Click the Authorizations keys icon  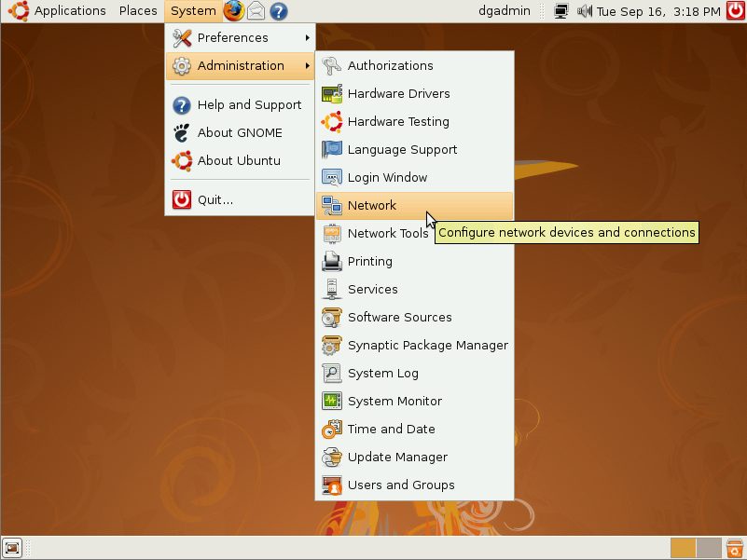click(x=332, y=66)
